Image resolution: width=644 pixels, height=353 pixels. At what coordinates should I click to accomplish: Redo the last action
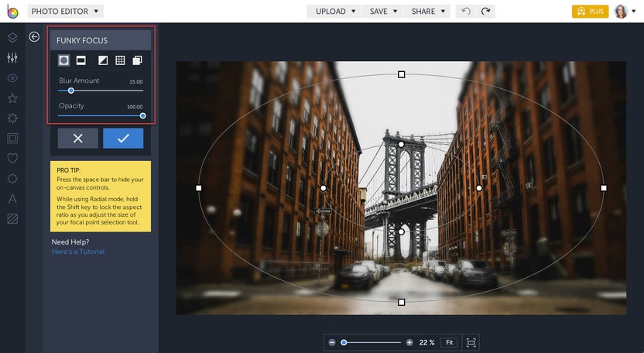[485, 12]
